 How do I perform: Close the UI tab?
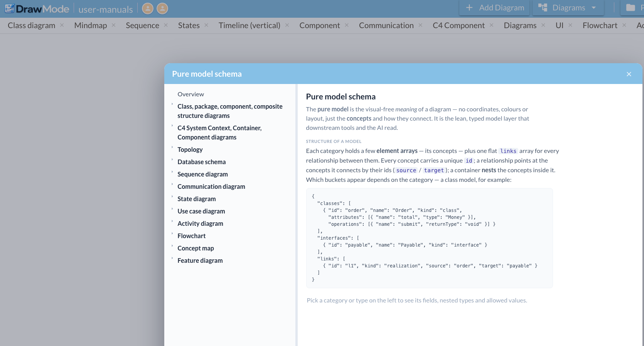pos(570,25)
